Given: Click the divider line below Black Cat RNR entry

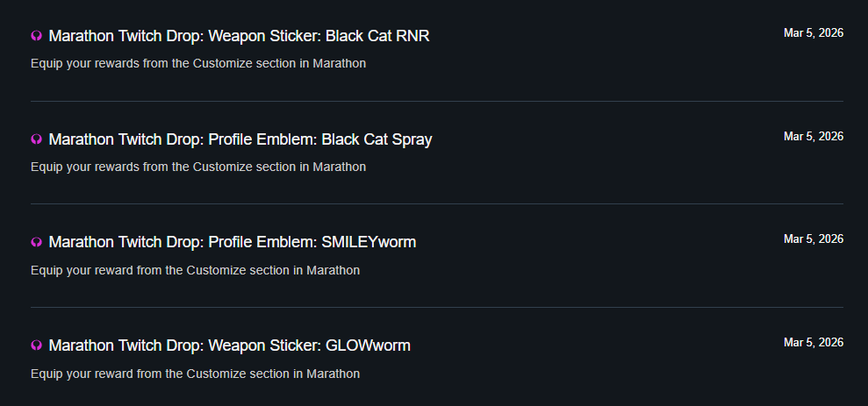Looking at the screenshot, I should pyautogui.click(x=436, y=101).
